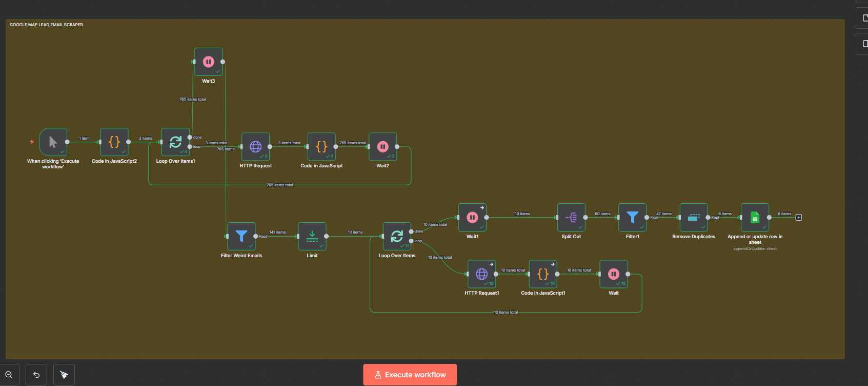The image size is (868, 386).
Task: Open the Split Out node
Action: [571, 218]
